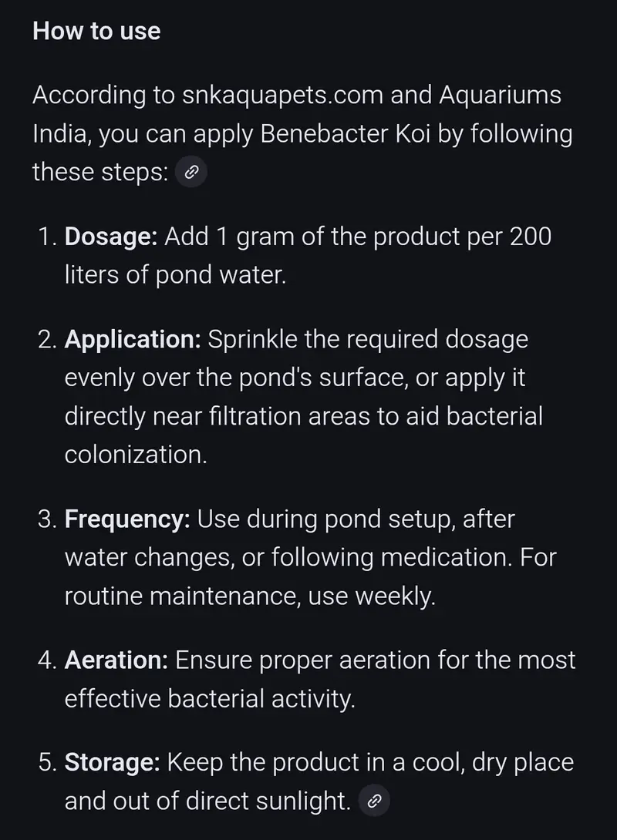Click the "How to use" heading
This screenshot has height=840, width=617.
click(96, 32)
